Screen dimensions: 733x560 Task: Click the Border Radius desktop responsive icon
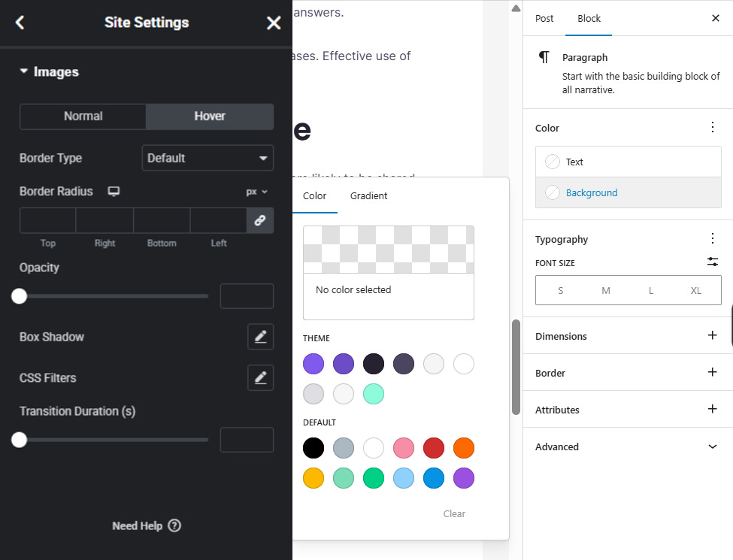point(114,192)
